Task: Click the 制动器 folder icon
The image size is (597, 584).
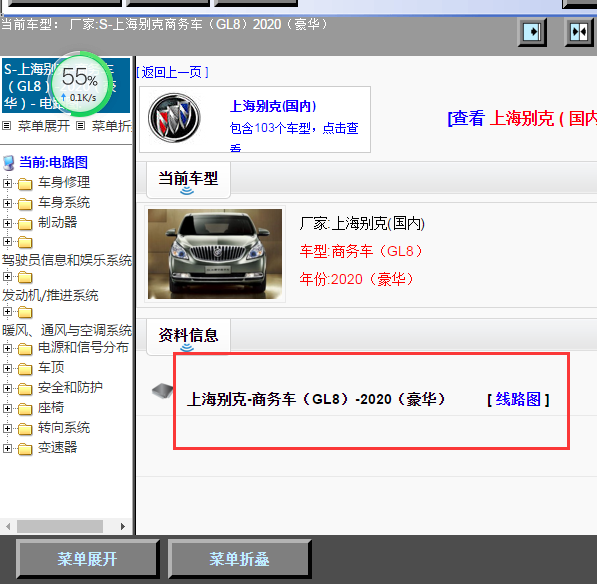Action: pos(25,224)
